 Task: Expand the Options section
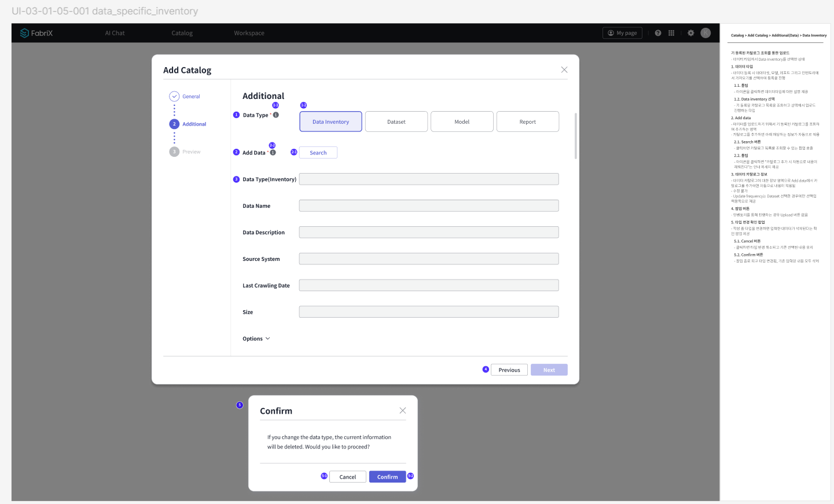pos(256,339)
